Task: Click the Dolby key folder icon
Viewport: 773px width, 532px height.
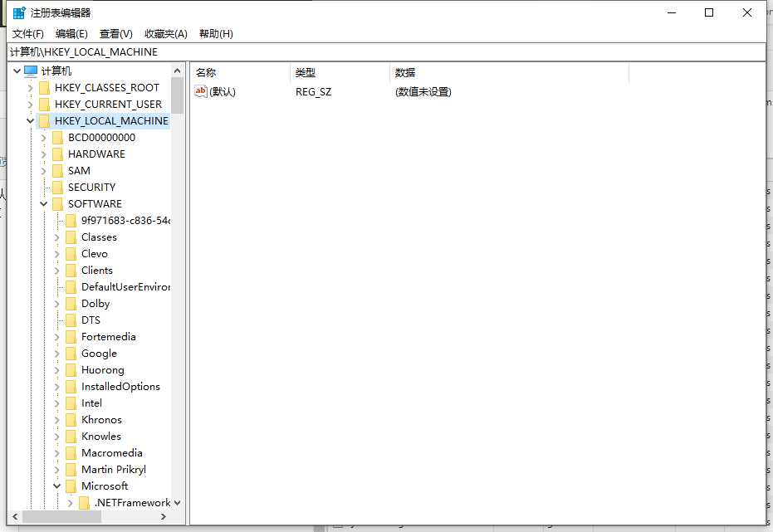Action: pos(70,303)
